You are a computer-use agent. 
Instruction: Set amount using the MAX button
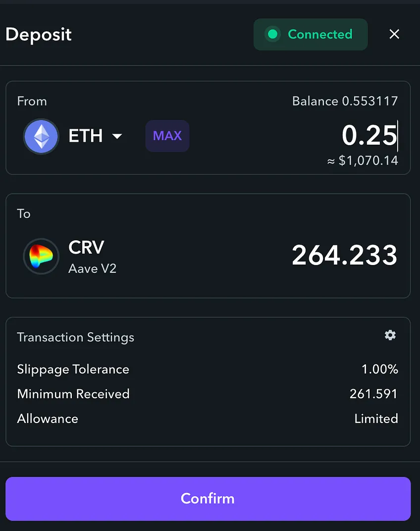pyautogui.click(x=167, y=136)
